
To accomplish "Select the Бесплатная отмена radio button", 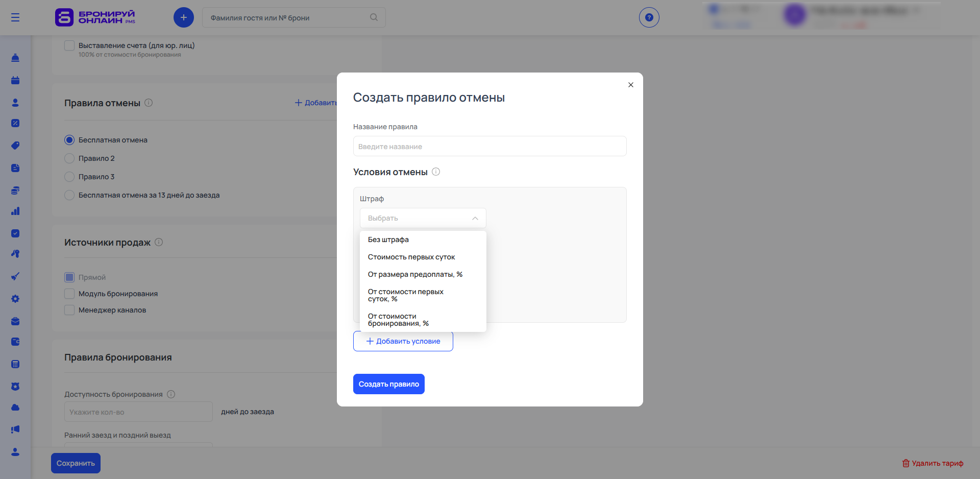I will point(69,140).
